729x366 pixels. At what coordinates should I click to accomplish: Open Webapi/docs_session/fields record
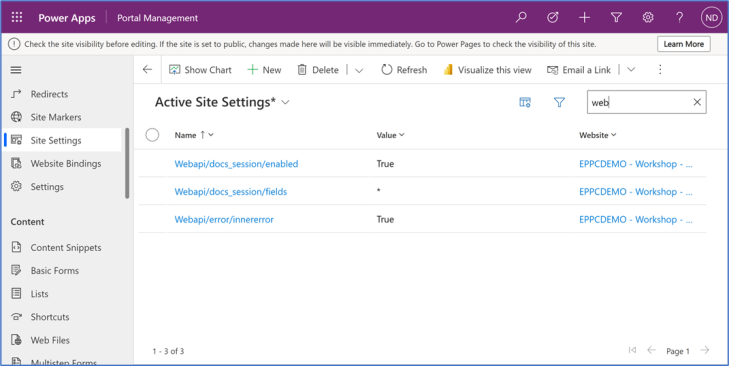coord(231,192)
